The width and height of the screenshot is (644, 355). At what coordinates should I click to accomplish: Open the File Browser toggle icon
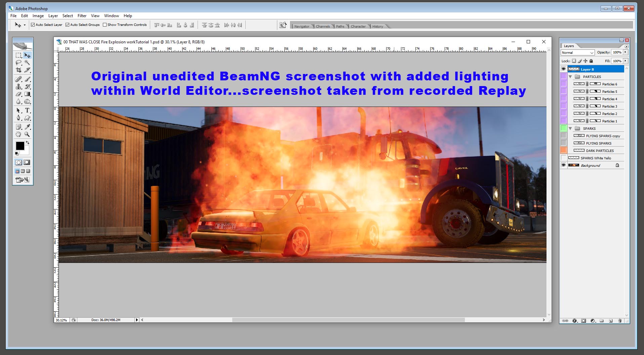[283, 25]
